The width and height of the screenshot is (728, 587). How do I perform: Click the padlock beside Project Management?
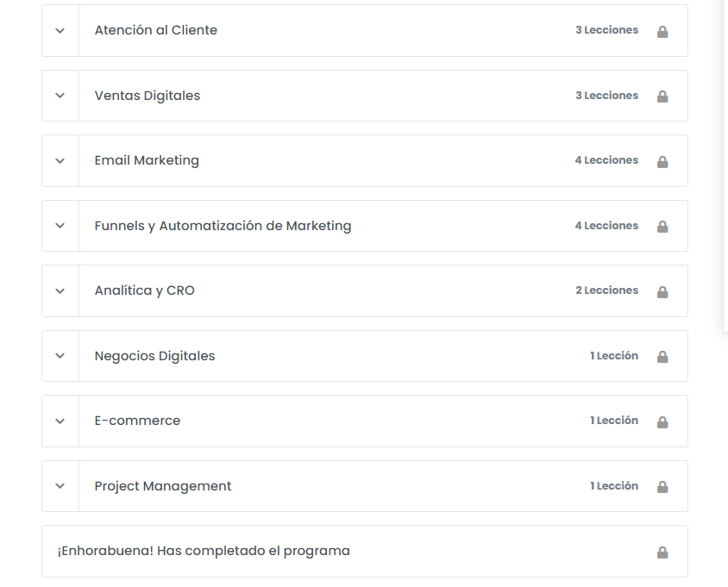(x=662, y=487)
